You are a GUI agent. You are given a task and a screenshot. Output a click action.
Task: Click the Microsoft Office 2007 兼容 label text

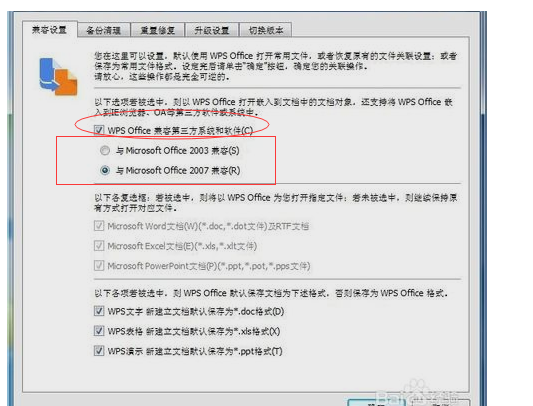(178, 170)
